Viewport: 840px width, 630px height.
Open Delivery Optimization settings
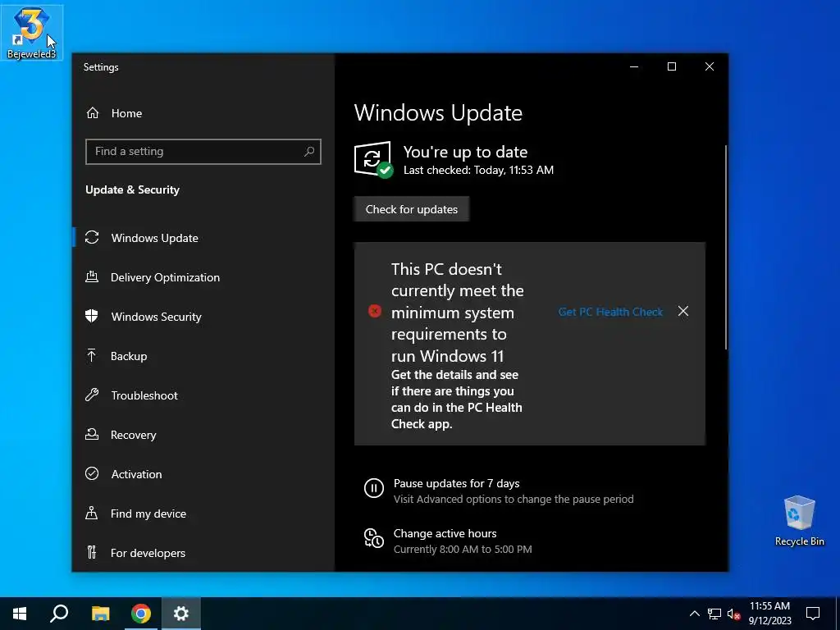coord(165,277)
